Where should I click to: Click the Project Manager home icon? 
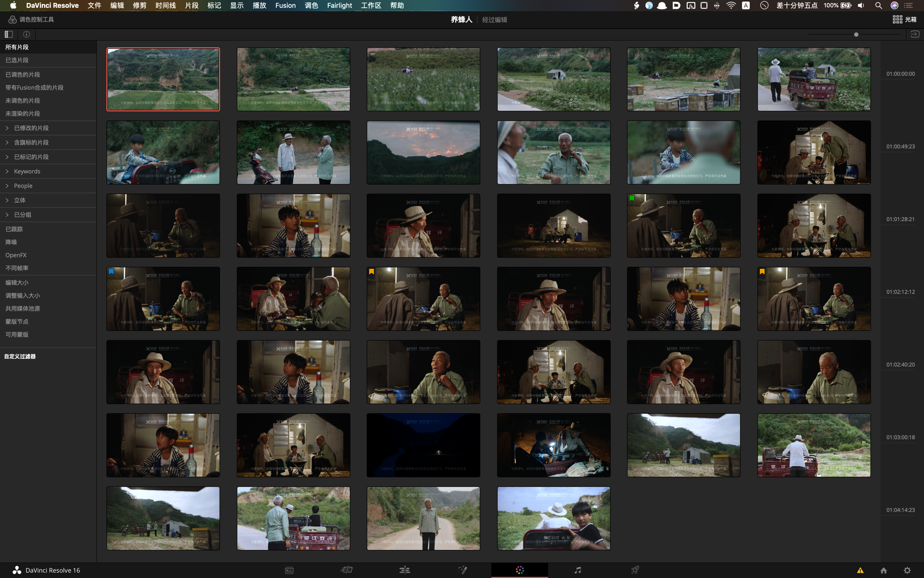[884, 570]
